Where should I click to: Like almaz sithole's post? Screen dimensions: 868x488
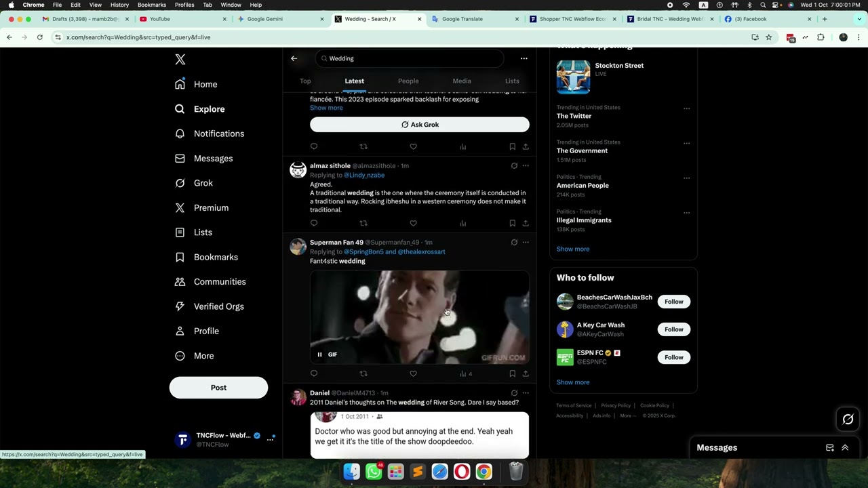pos(413,223)
